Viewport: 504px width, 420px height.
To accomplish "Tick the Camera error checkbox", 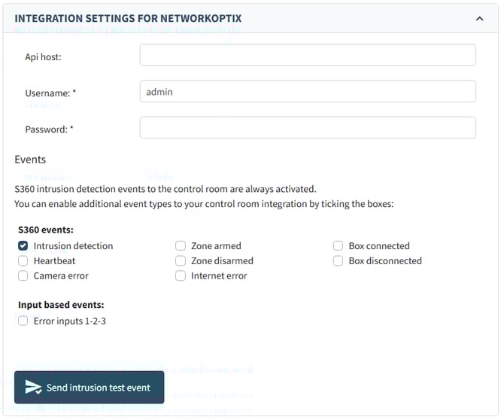I will [x=23, y=276].
